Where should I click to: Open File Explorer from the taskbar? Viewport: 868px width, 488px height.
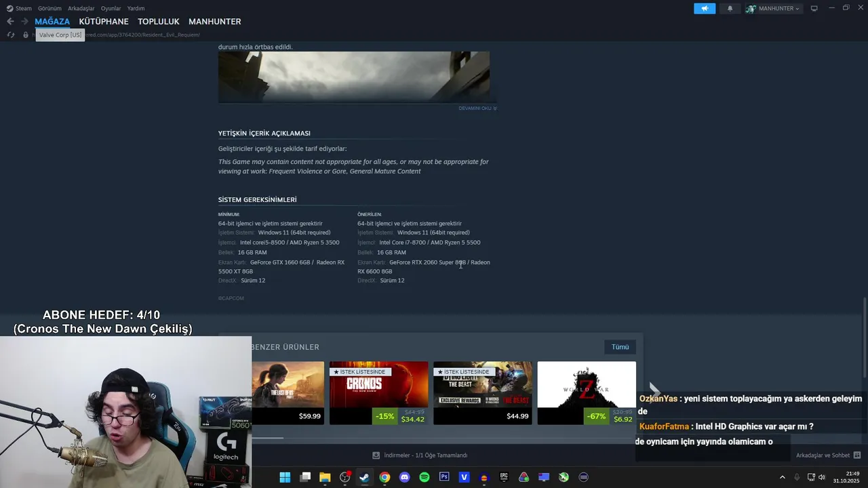click(325, 477)
